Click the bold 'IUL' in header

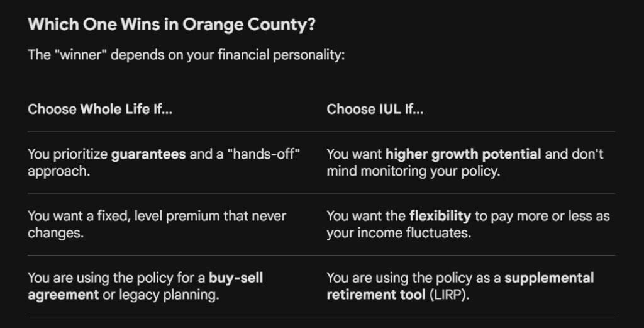click(x=390, y=109)
